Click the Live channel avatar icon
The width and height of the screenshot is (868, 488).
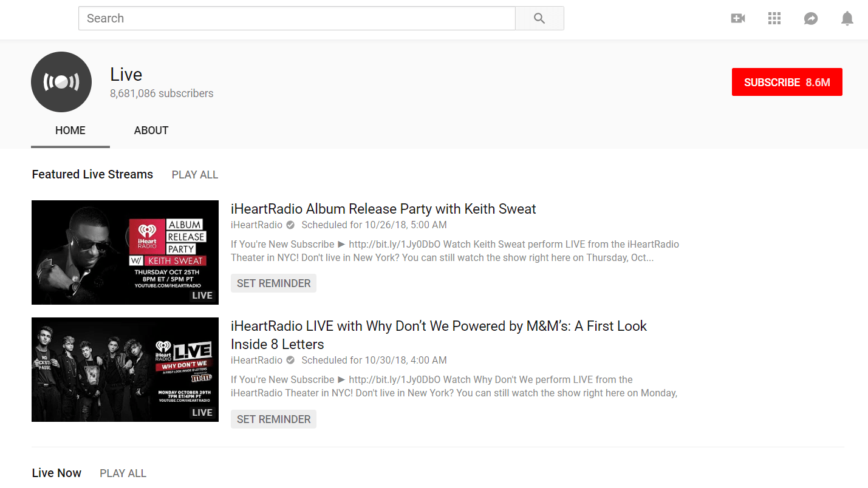(61, 82)
